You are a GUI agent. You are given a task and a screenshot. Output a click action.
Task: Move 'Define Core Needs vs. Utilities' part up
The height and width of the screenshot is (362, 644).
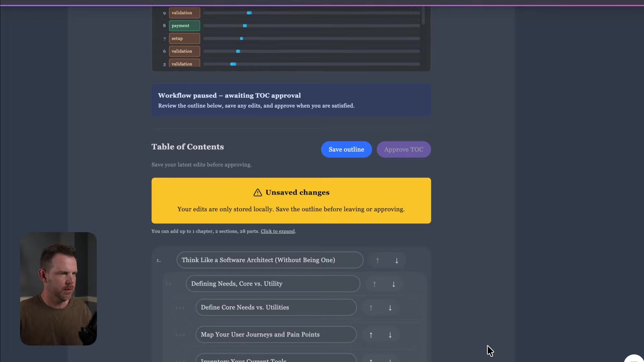tap(371, 308)
